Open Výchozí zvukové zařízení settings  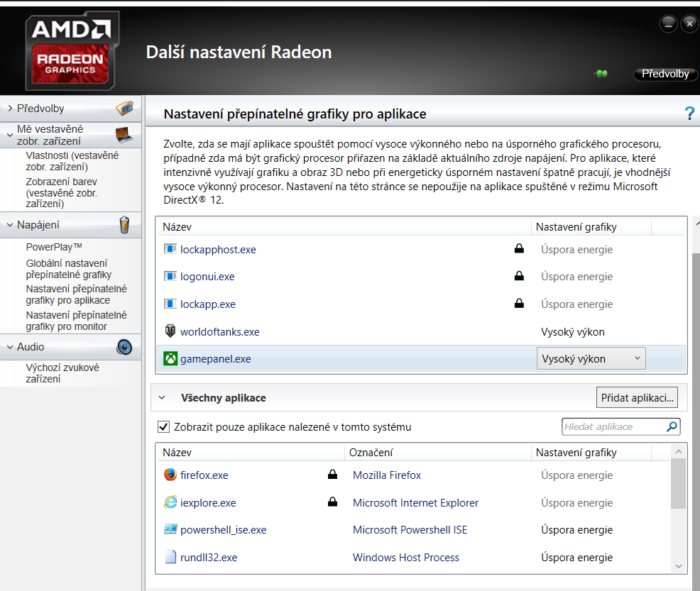click(x=62, y=373)
